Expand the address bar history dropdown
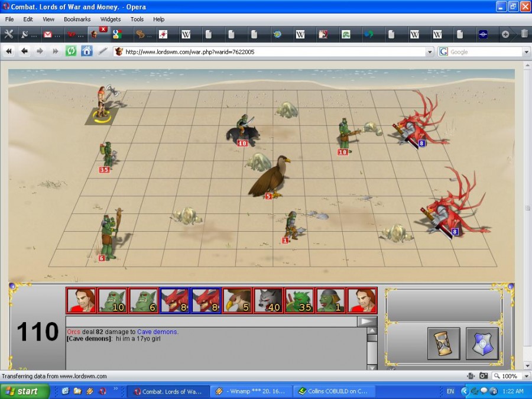The image size is (532, 399). coord(430,52)
